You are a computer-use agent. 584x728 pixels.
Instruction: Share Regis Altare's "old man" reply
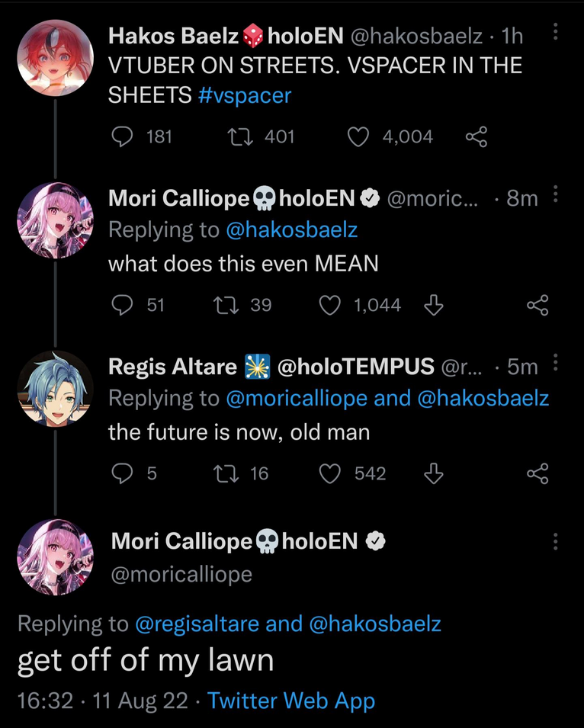(x=537, y=474)
